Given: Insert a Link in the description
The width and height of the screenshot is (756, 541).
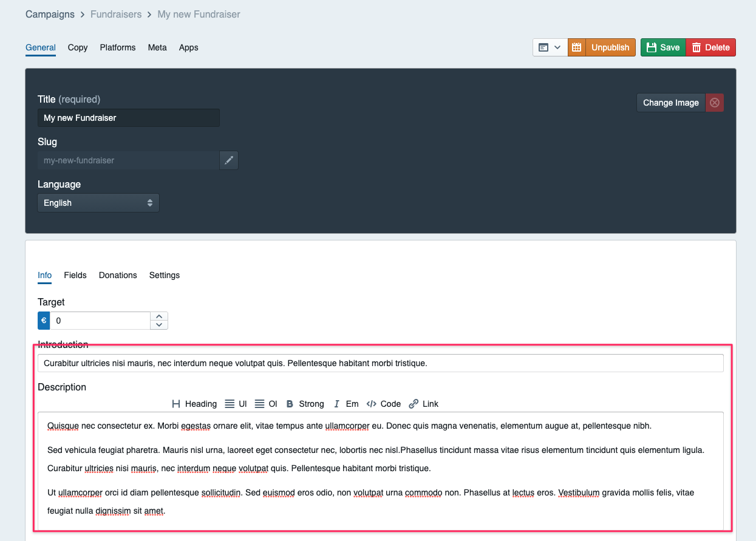Looking at the screenshot, I should click(424, 404).
